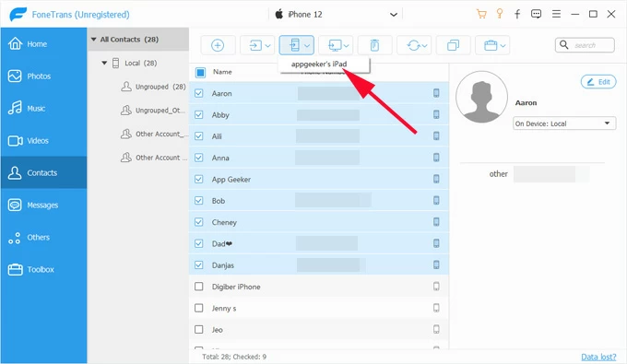Click the contacts search field
627x364 pixels.
(x=585, y=45)
